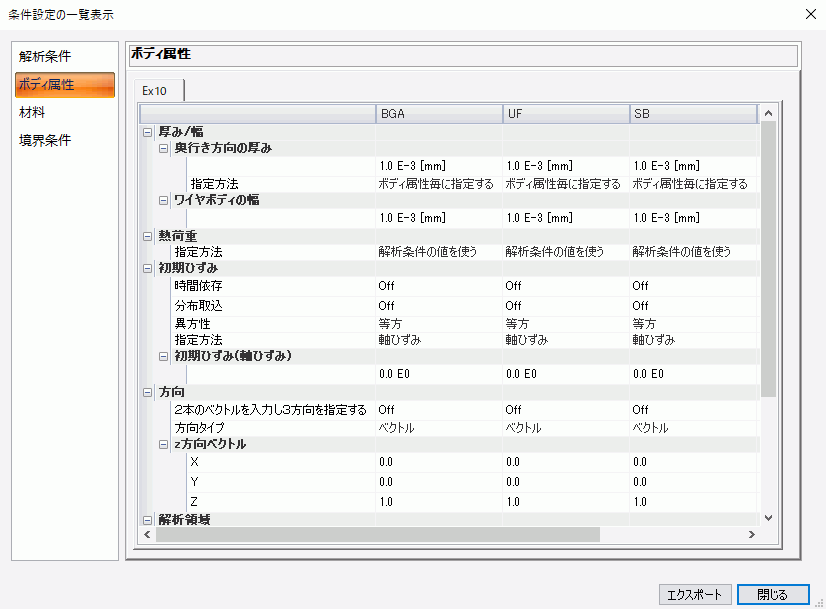Open the 境界条件 category
Image resolution: width=826 pixels, height=609 pixels.
(45, 140)
